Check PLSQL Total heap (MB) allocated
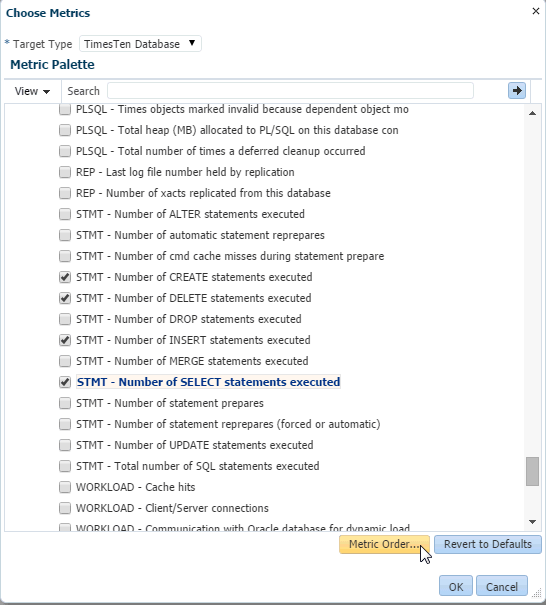 65,130
